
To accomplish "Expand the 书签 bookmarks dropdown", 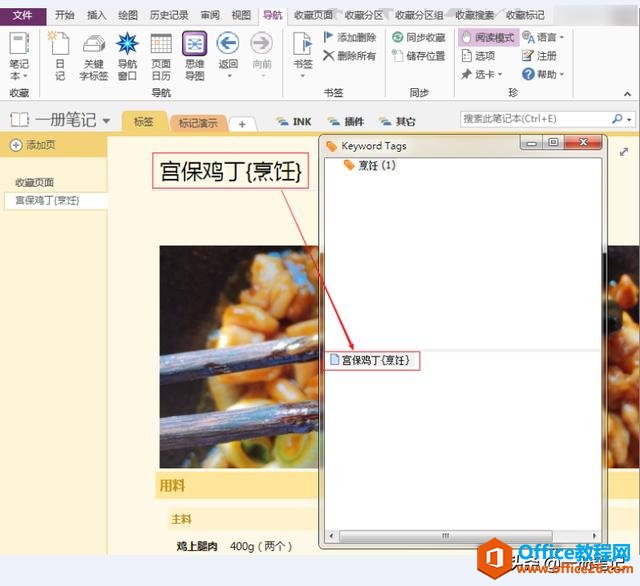I will [x=302, y=72].
